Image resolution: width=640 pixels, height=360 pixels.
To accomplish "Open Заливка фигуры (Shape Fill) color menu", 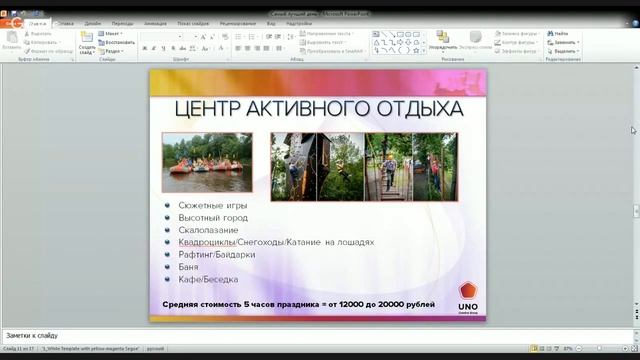I will pyautogui.click(x=517, y=33).
